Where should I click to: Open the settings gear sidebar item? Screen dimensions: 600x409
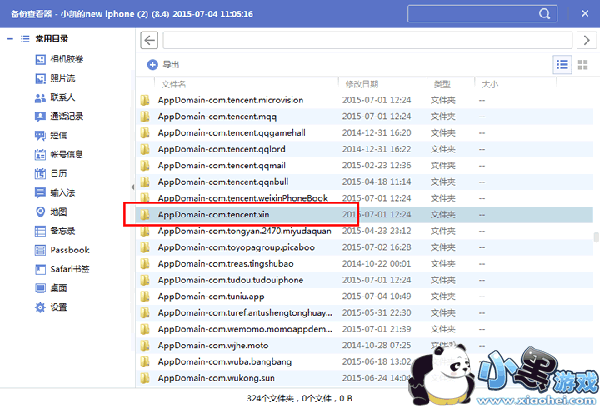click(x=51, y=307)
